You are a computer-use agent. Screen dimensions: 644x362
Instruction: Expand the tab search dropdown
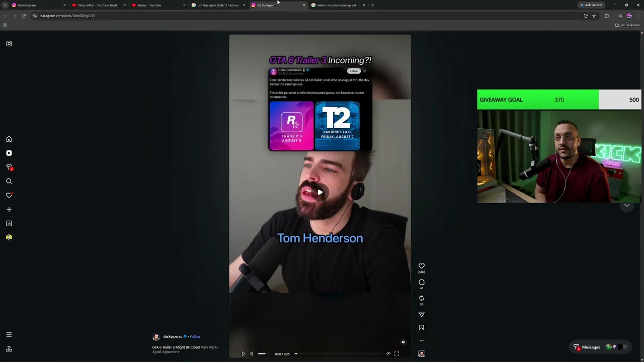pos(5,5)
